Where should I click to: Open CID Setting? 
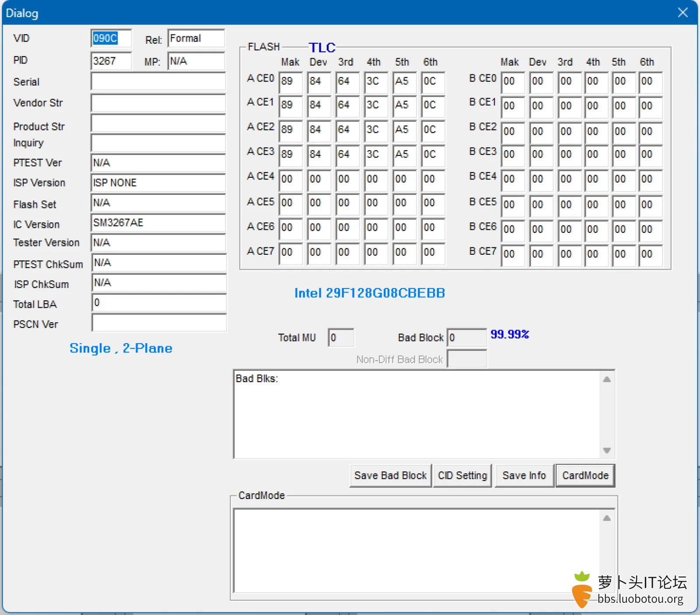(x=462, y=475)
